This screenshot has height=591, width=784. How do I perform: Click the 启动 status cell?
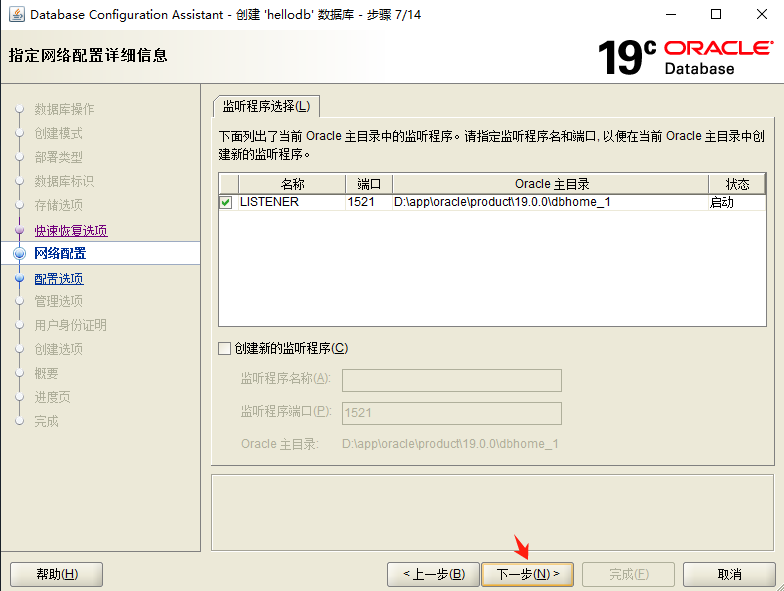(737, 202)
